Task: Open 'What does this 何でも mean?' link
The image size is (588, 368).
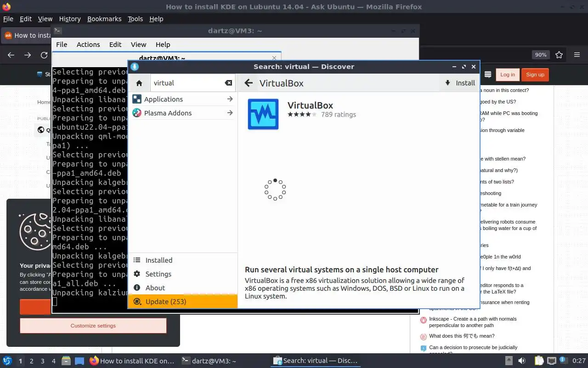Action: coord(462,336)
